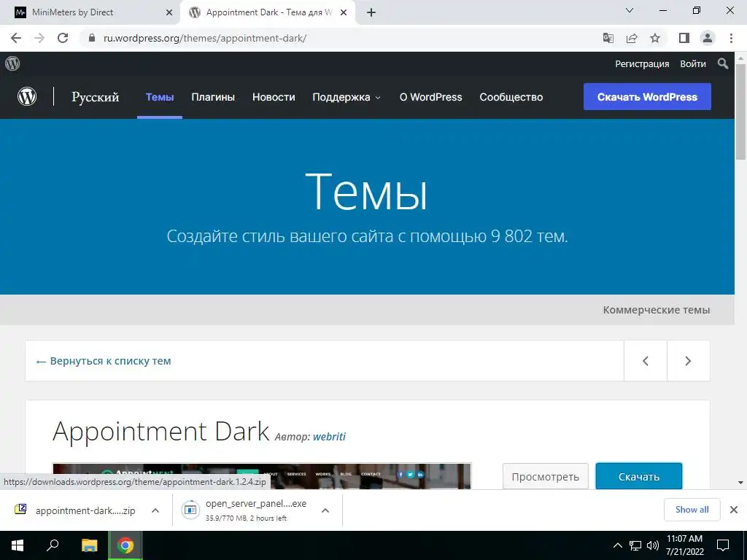Viewport: 747px width, 560px height.
Task: Click the scrollbar down arrow
Action: [x=741, y=483]
